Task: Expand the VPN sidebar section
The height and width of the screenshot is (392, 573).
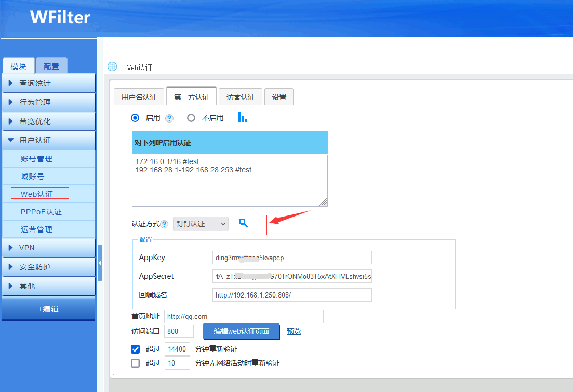Action: click(49, 248)
